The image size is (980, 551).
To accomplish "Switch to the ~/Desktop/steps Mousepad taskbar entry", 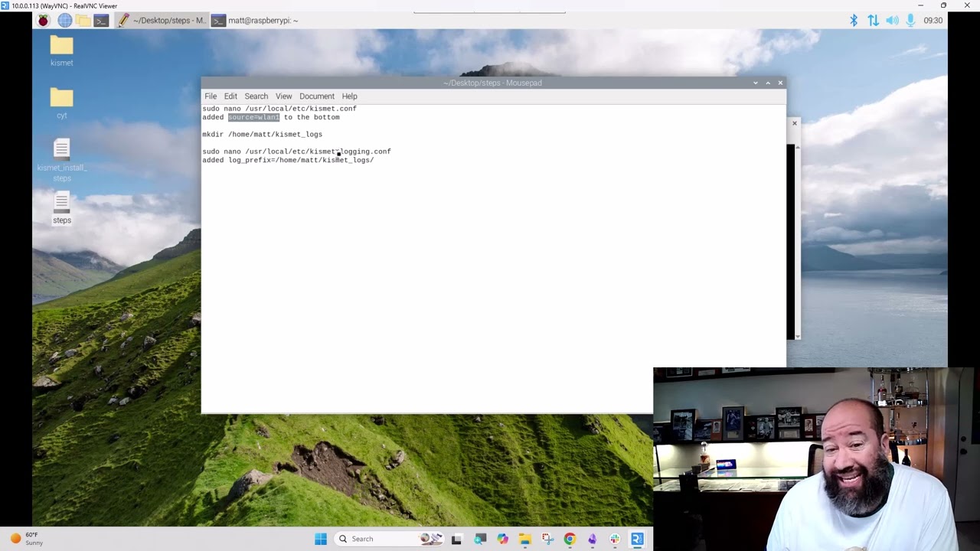I will click(x=162, y=21).
